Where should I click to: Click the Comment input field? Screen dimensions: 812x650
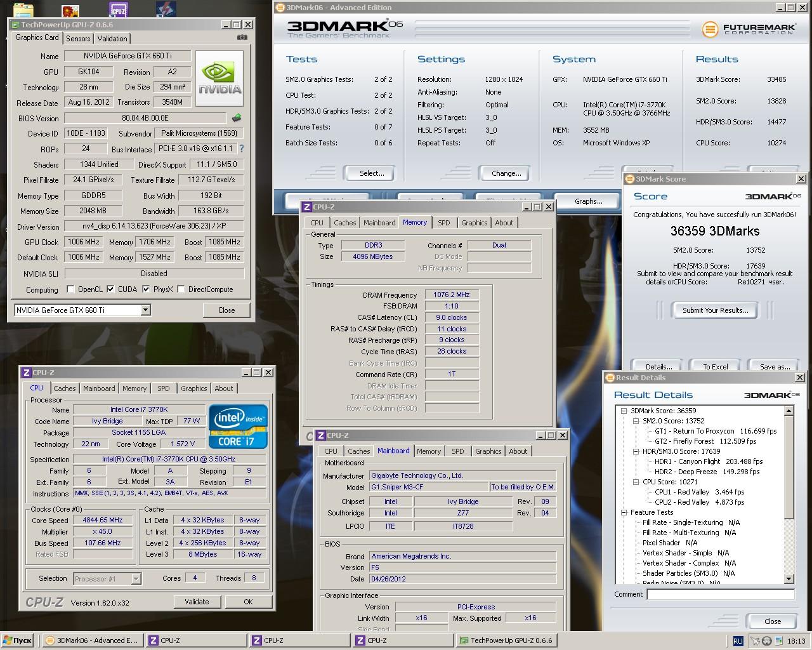[x=721, y=594]
